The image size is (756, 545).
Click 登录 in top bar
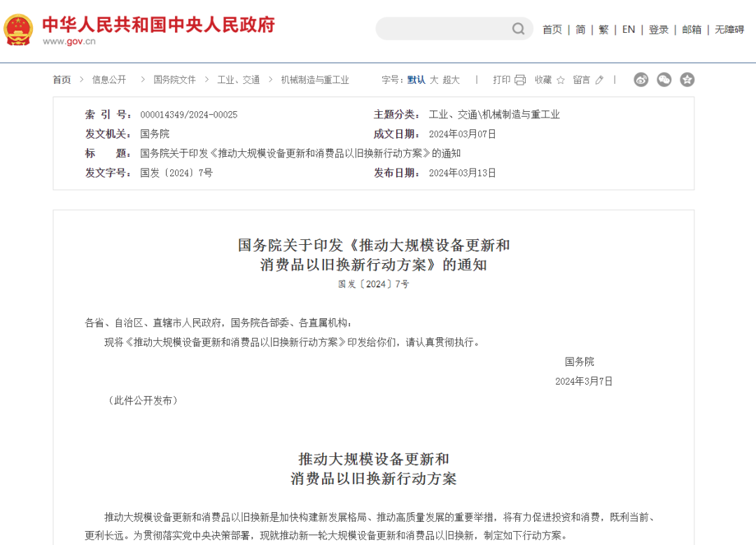click(659, 29)
